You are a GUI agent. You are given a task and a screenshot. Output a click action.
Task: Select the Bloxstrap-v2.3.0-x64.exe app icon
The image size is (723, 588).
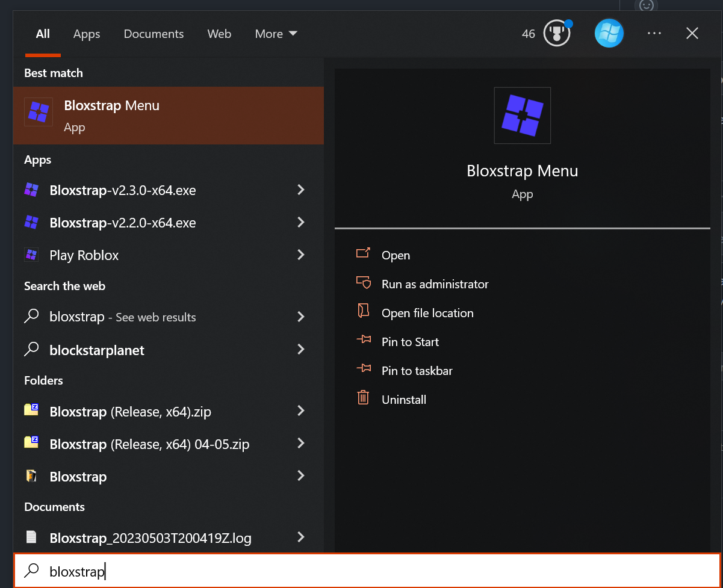[31, 190]
